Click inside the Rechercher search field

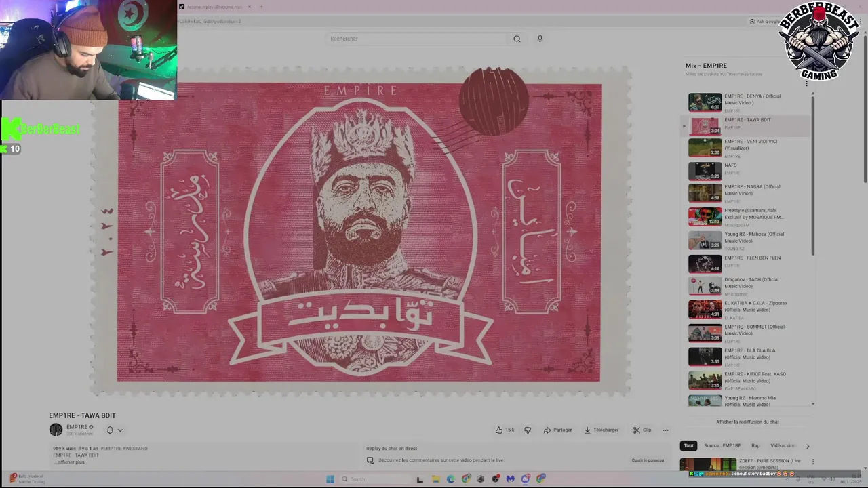point(416,39)
